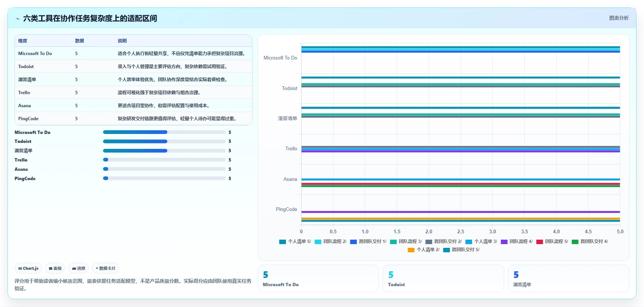Select the Trello cell in the table
Viewport: 644px width, 307px height.
tap(24, 93)
